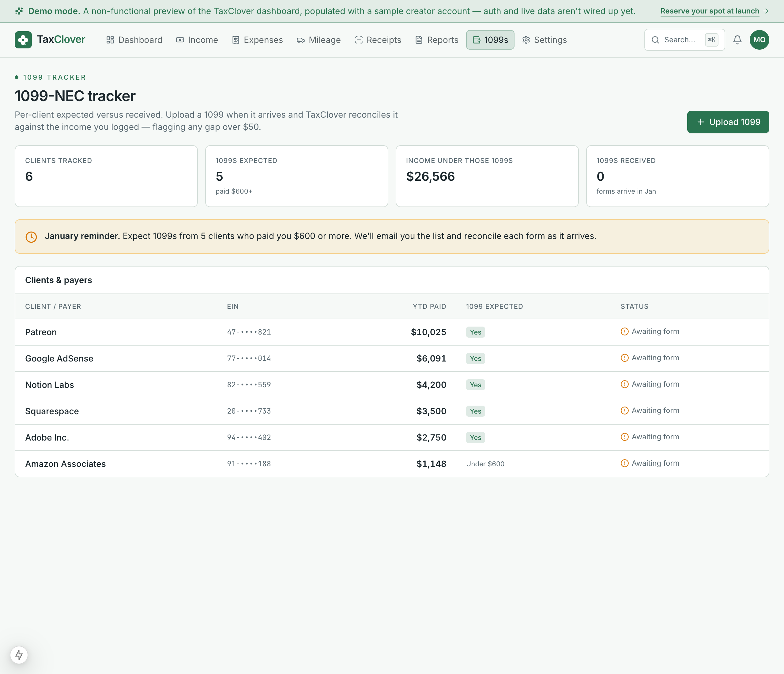Select the Squarespace client name
The width and height of the screenshot is (784, 674).
[52, 411]
